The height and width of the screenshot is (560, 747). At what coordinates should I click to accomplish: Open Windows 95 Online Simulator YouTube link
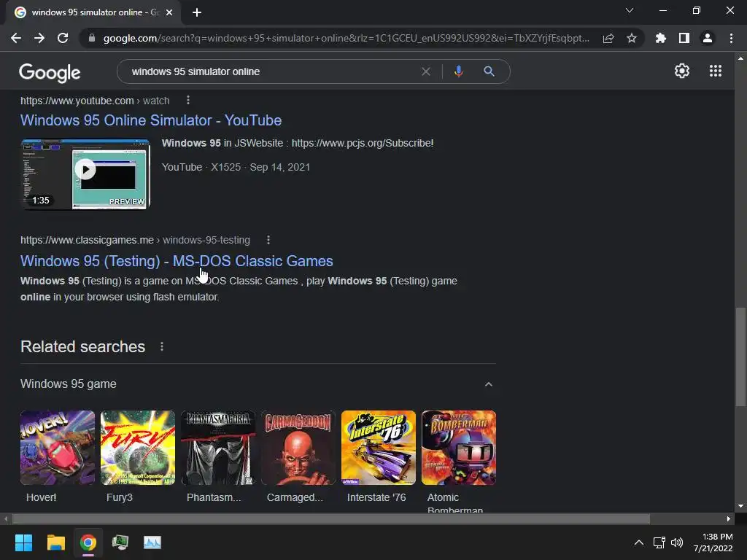coord(151,120)
